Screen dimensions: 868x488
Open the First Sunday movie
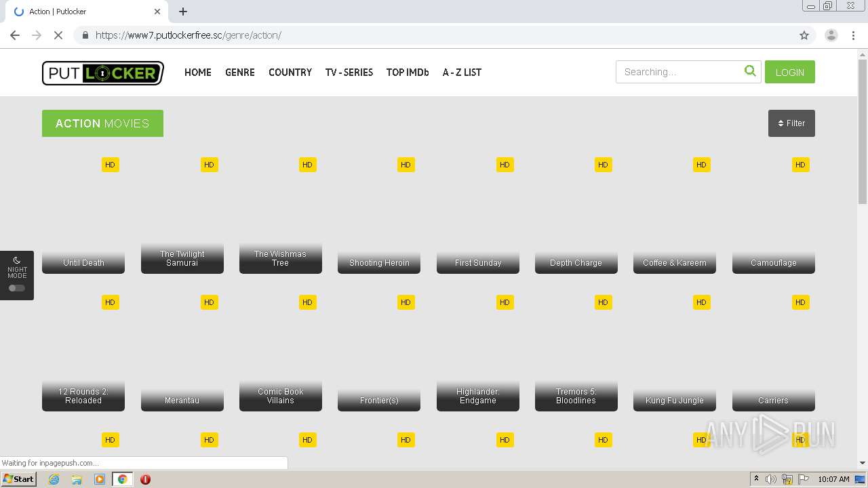coord(478,216)
